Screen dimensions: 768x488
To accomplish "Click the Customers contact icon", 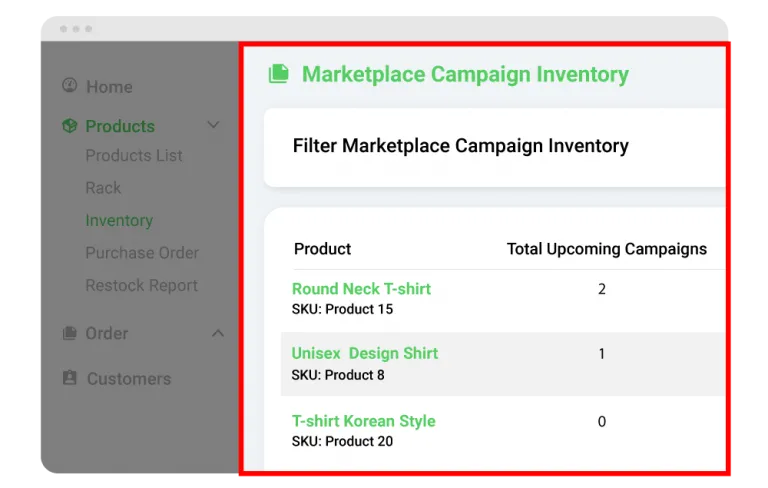I will [69, 378].
